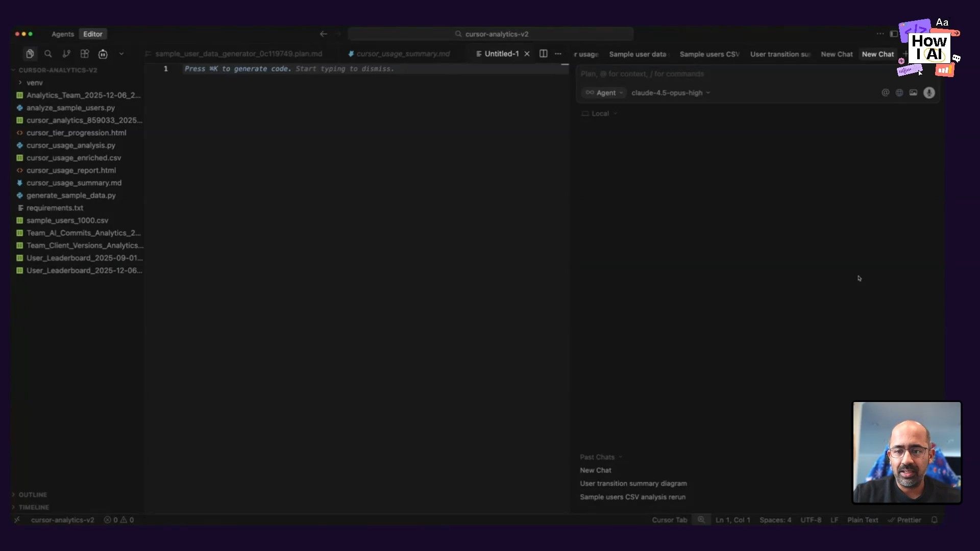
Task: Open 'Sample users CSV analysis rerun' chat
Action: (x=632, y=497)
